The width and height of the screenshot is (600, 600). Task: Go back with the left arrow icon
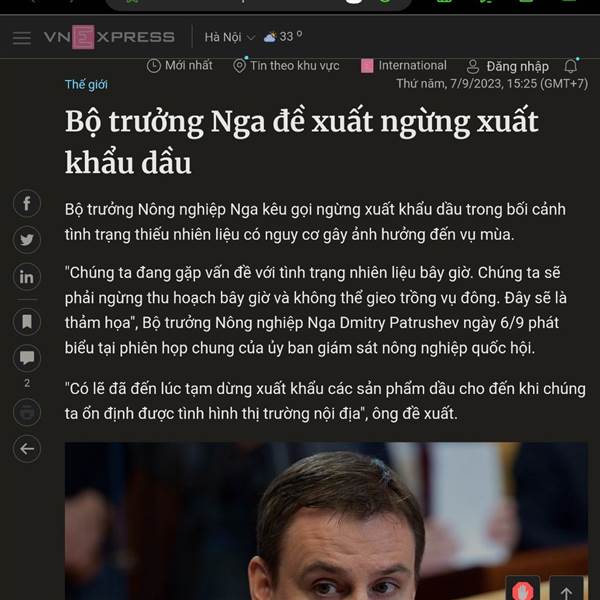click(x=27, y=449)
